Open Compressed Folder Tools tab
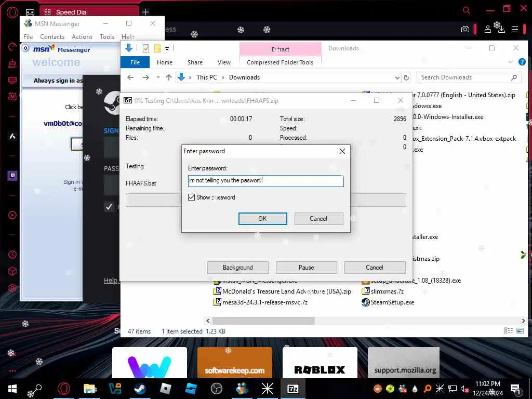This screenshot has width=532, height=399. point(280,62)
